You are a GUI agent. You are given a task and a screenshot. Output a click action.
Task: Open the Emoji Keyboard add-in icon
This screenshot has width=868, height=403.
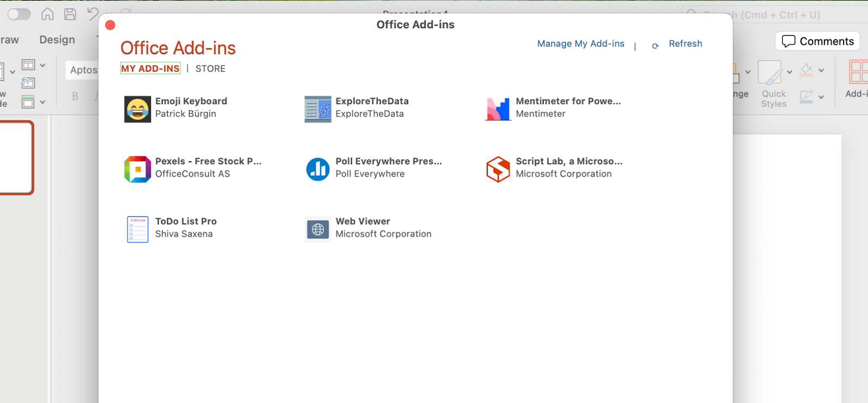pyautogui.click(x=138, y=110)
